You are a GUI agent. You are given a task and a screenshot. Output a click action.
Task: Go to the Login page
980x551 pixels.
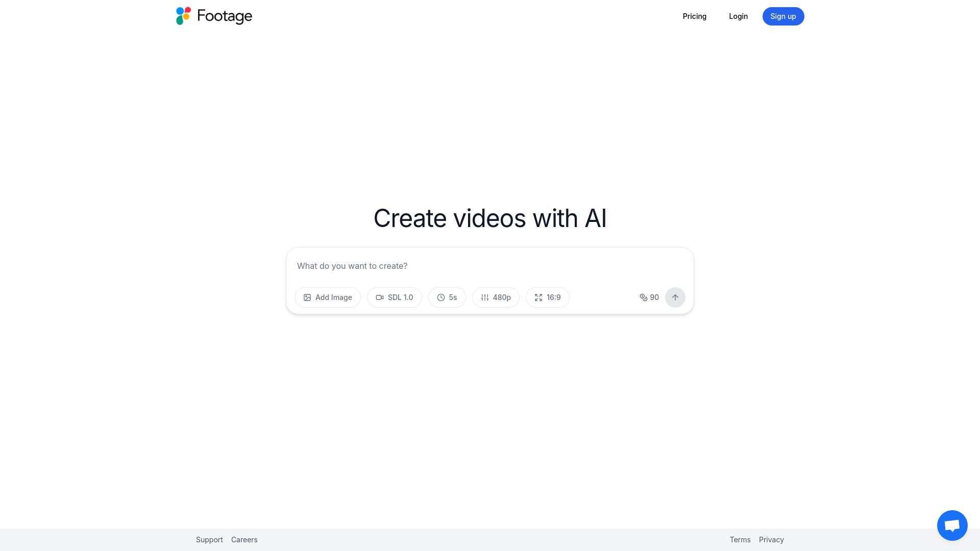[738, 16]
